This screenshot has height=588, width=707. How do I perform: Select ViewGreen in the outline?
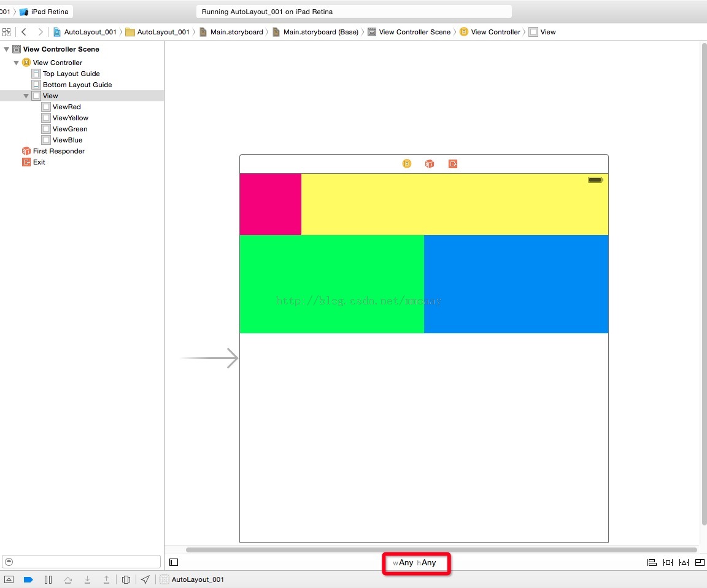point(82,129)
